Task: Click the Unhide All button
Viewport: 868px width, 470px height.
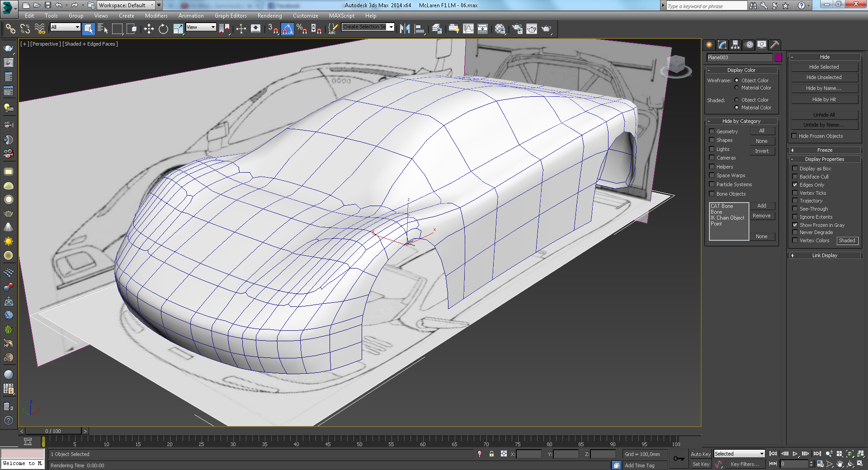Action: coord(824,115)
